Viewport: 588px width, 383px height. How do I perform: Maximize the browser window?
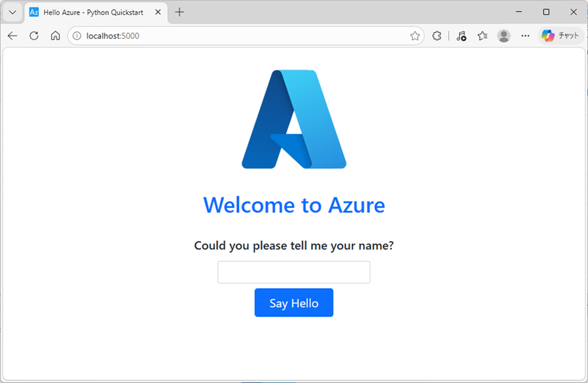click(x=546, y=12)
